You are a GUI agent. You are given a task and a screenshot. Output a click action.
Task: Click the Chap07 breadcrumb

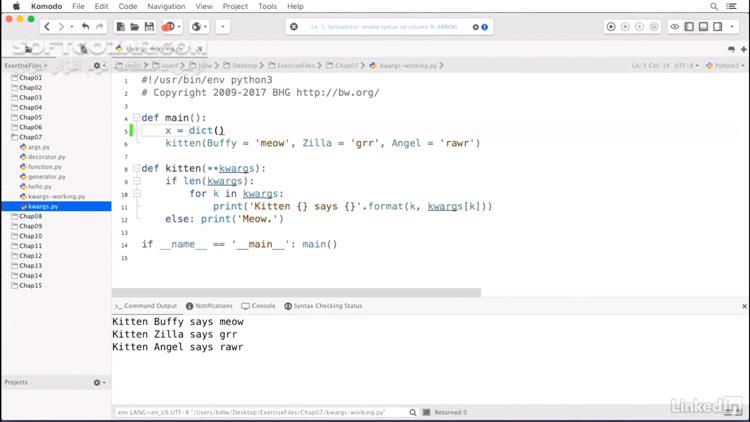coord(342,66)
